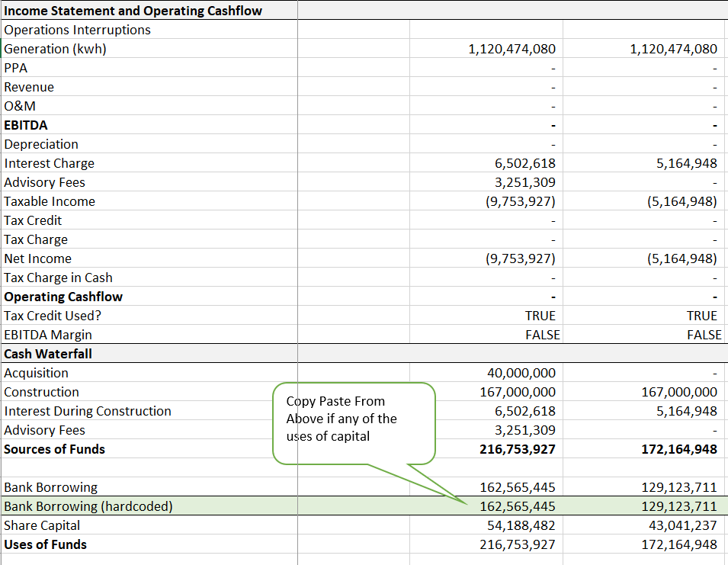Click the bold 'Operating Cashflow' row label
This screenshot has height=565, width=728.
point(63,297)
